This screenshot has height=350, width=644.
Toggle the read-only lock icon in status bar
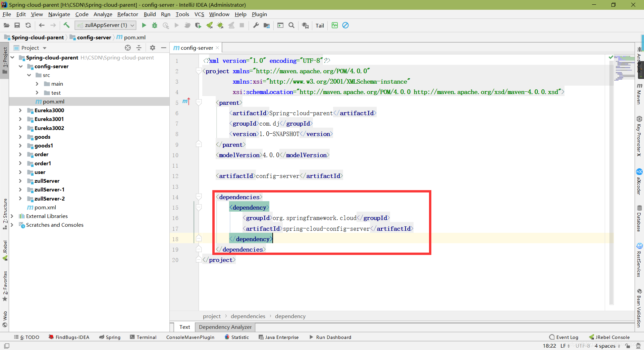pos(627,346)
